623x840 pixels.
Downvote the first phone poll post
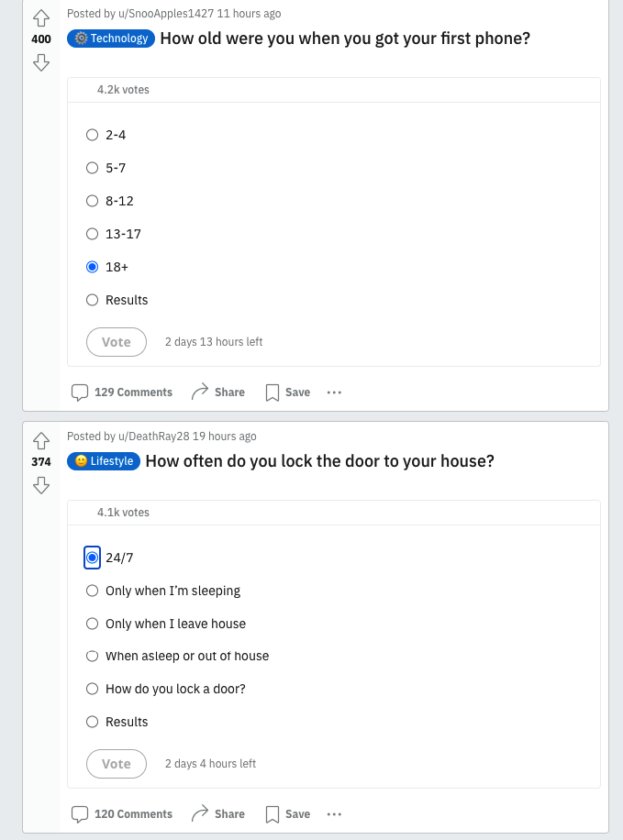[40, 62]
